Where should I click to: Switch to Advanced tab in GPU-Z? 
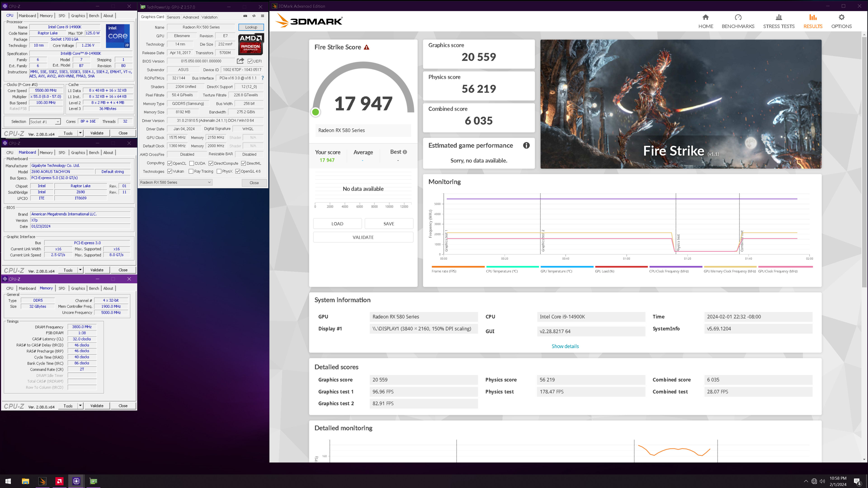pos(191,17)
